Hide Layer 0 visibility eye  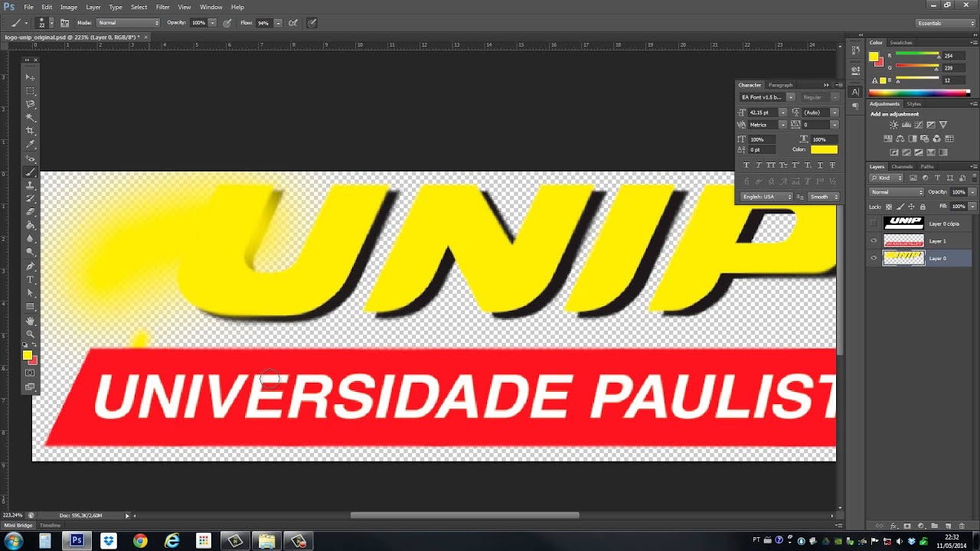pos(874,259)
